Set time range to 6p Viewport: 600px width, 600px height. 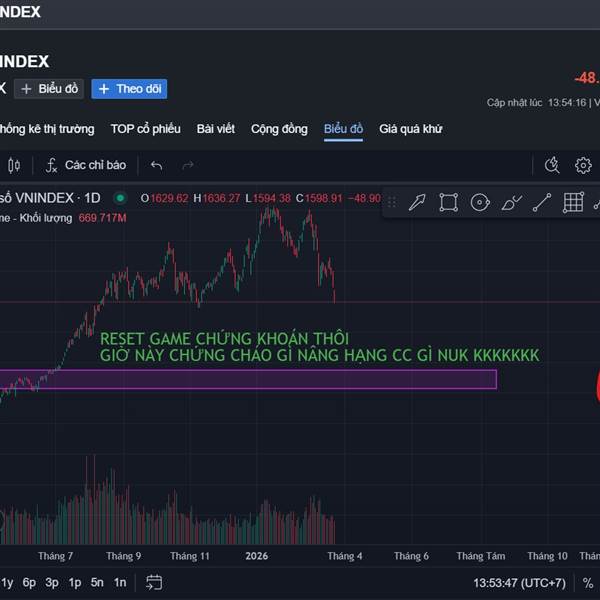pos(29,582)
